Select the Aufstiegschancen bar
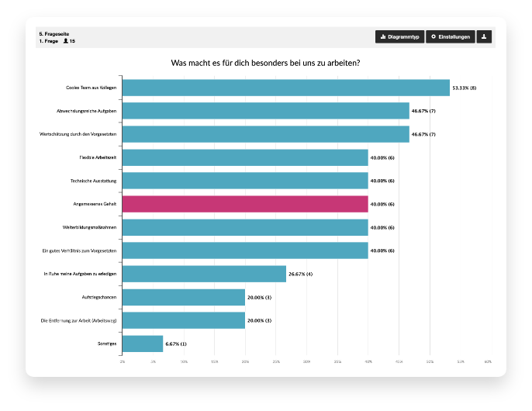532x411 pixels. coord(184,297)
